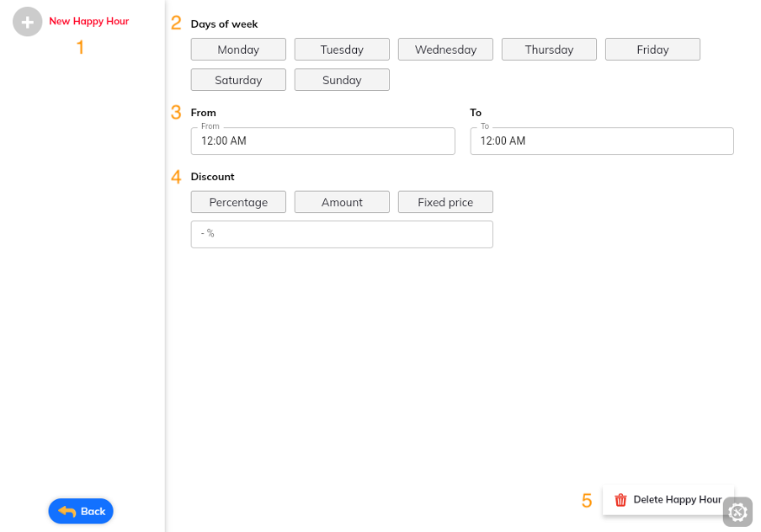Screen dimensions: 761x532
Task: Open the From time field
Action: coord(322,141)
